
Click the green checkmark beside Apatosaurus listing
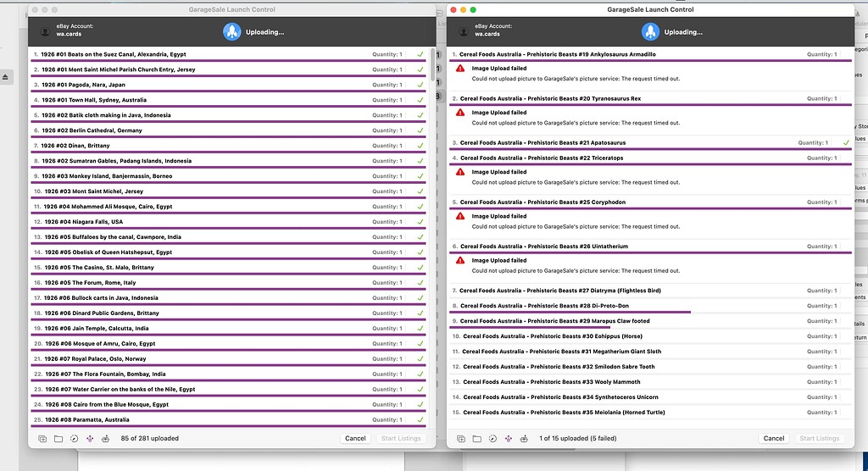click(x=846, y=143)
